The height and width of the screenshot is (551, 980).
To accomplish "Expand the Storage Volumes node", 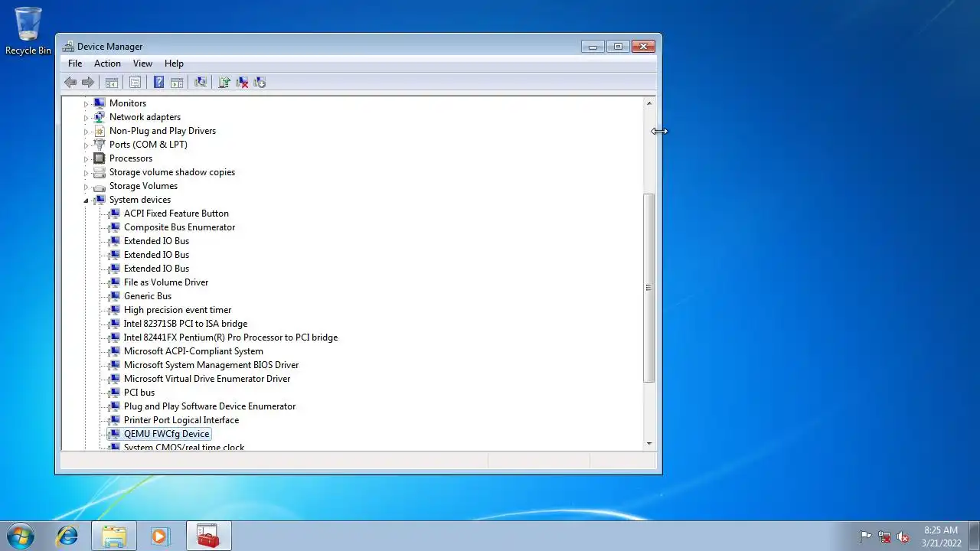I will pos(87,187).
